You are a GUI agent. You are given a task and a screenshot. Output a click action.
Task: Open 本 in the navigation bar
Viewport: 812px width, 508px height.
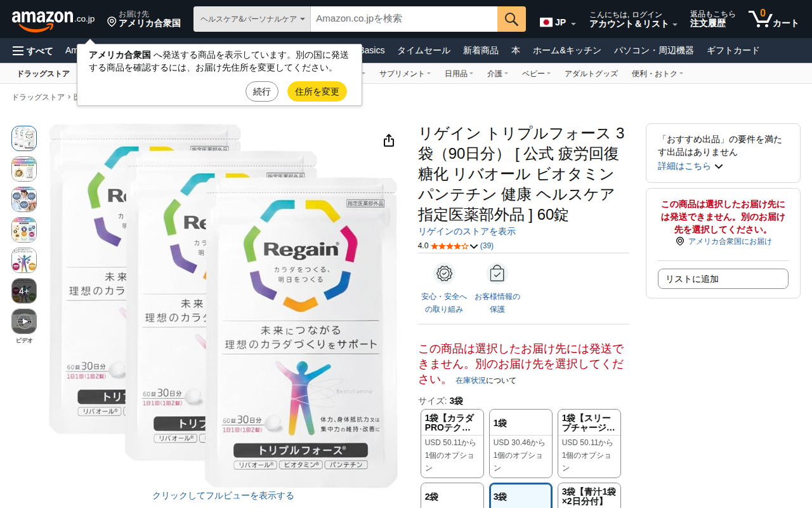(516, 51)
